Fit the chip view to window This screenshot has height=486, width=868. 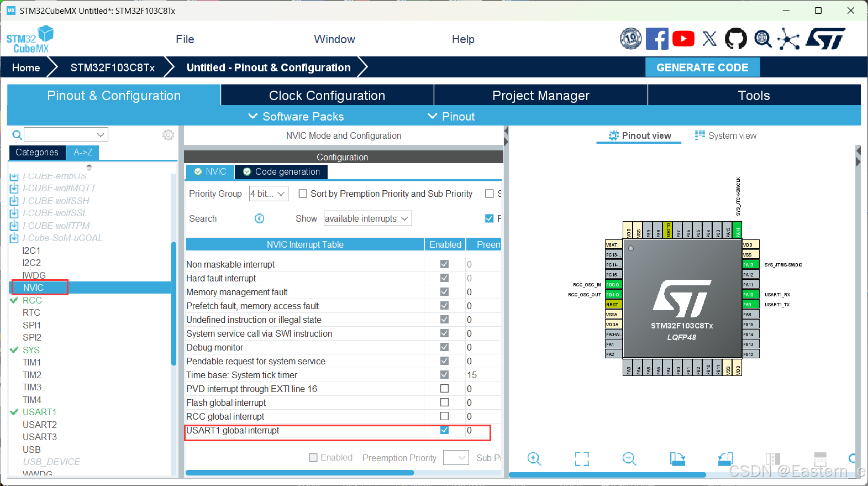[x=582, y=459]
